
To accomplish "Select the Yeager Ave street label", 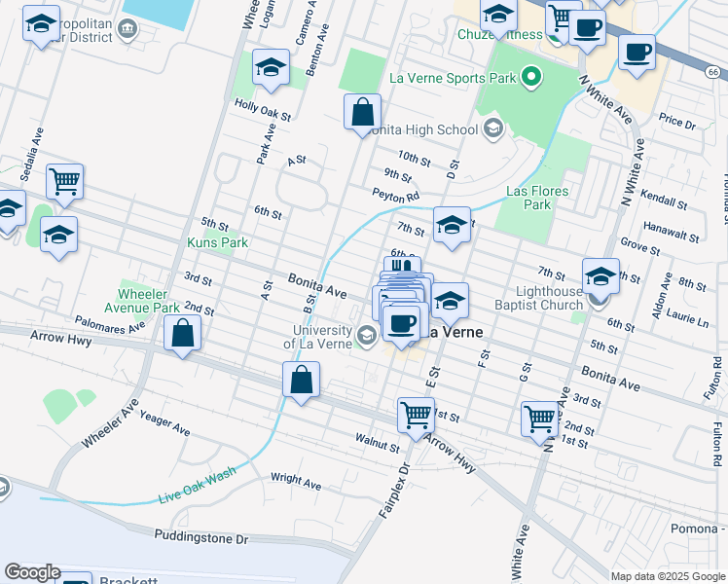I will pos(164,423).
